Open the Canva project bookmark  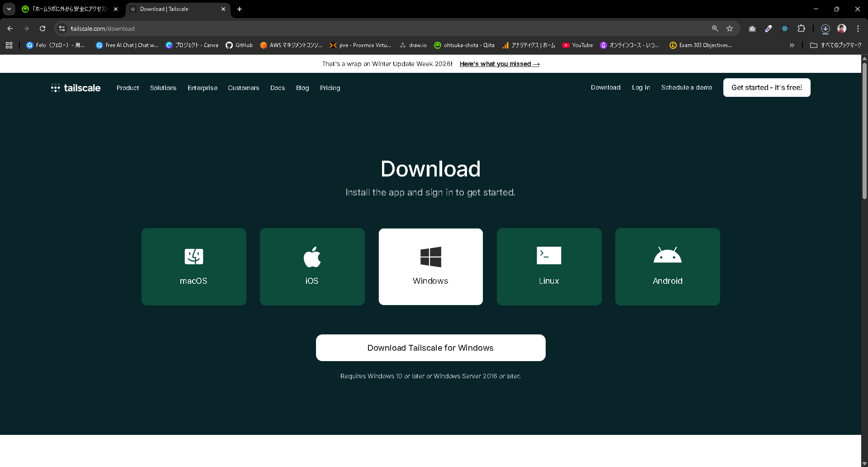[x=192, y=45]
